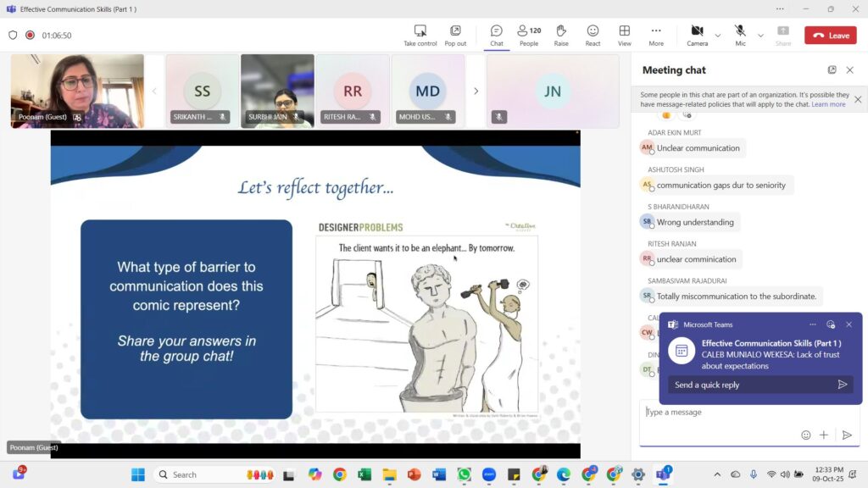Open notification's three-dot options menu
The image size is (868, 488).
click(x=812, y=324)
